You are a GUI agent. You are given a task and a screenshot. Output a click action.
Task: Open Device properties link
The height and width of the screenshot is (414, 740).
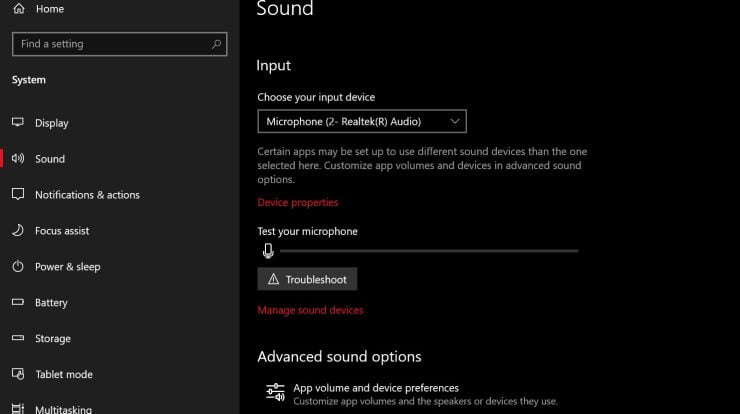tap(298, 202)
